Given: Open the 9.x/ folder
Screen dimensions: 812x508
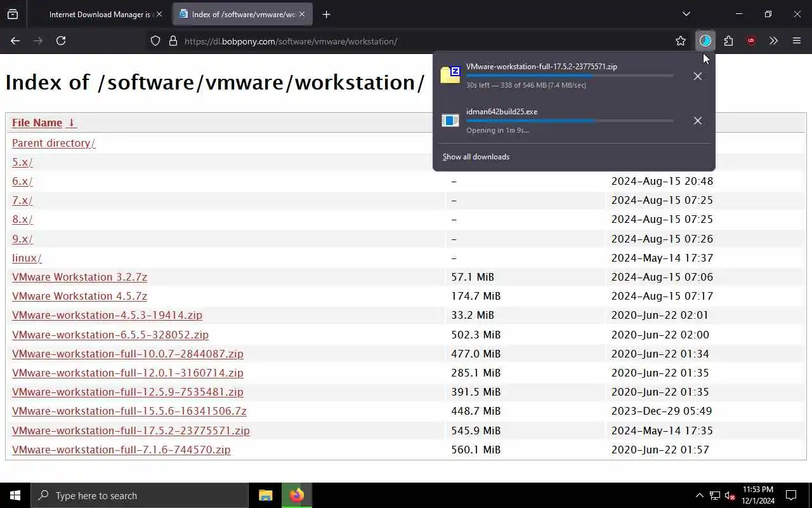Looking at the screenshot, I should pos(22,239).
